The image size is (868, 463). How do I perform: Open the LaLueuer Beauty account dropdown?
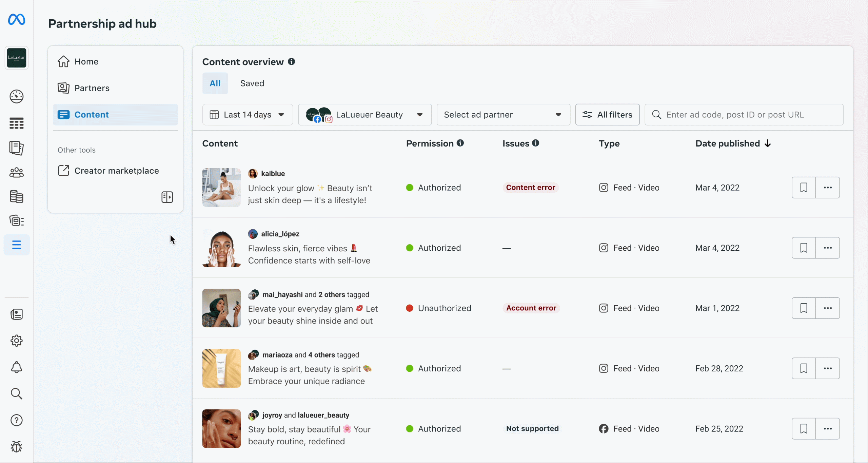[365, 115]
